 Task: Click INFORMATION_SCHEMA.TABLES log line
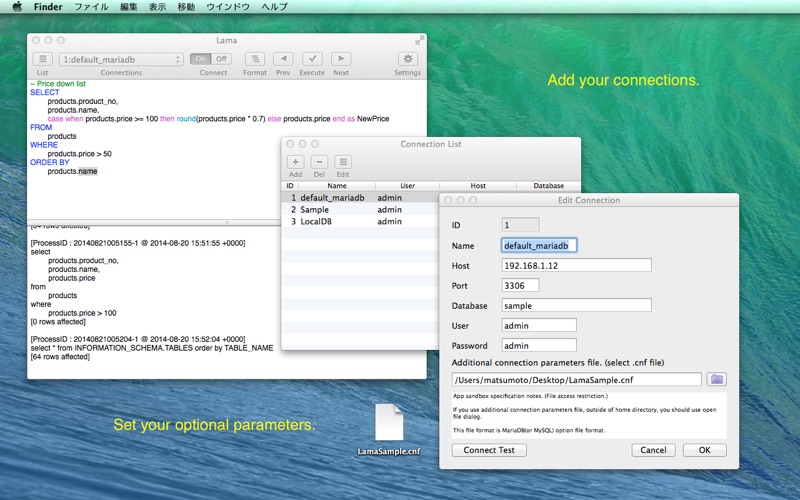(x=152, y=348)
